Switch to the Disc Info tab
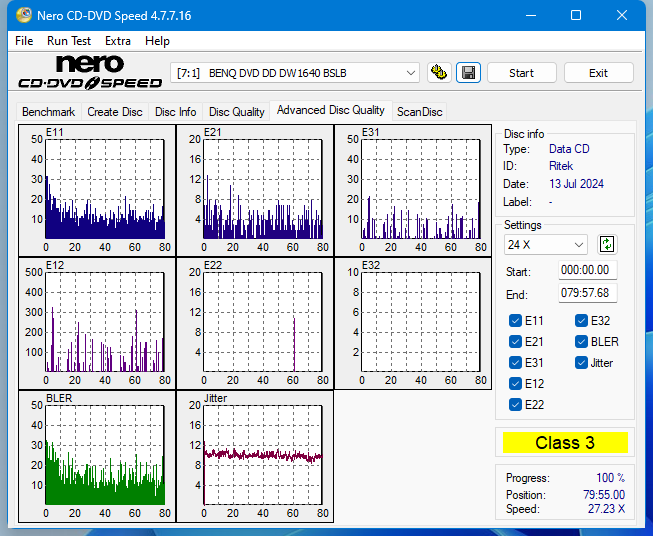This screenshot has width=653, height=536. [x=175, y=112]
